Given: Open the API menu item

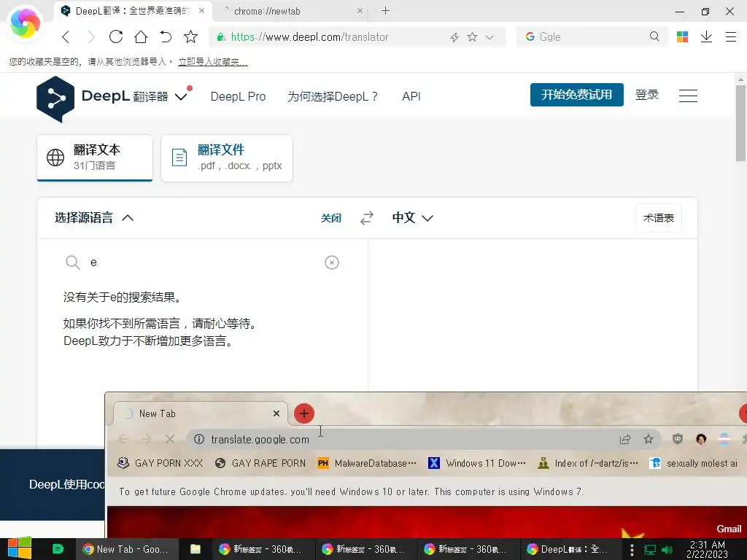Looking at the screenshot, I should pos(411,97).
